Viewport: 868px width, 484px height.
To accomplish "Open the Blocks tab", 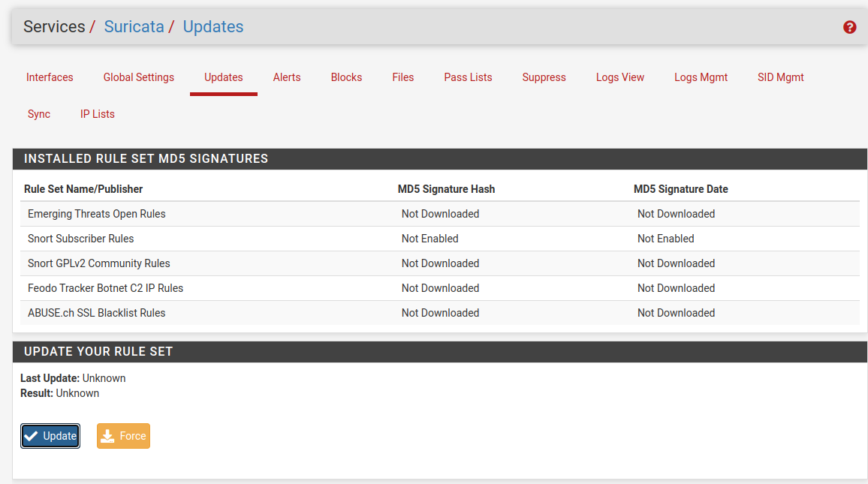I will point(346,77).
